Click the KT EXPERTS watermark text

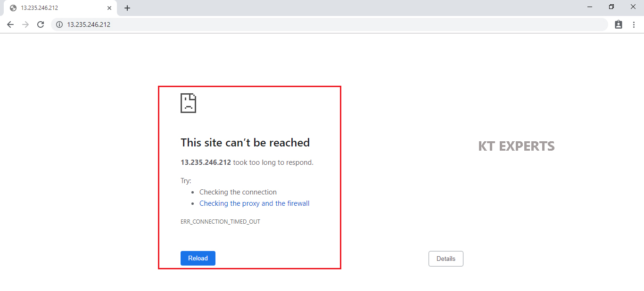click(516, 146)
